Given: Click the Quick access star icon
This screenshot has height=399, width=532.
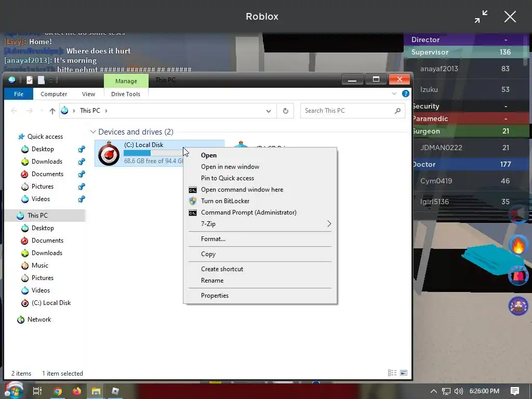Looking at the screenshot, I should (x=21, y=137).
